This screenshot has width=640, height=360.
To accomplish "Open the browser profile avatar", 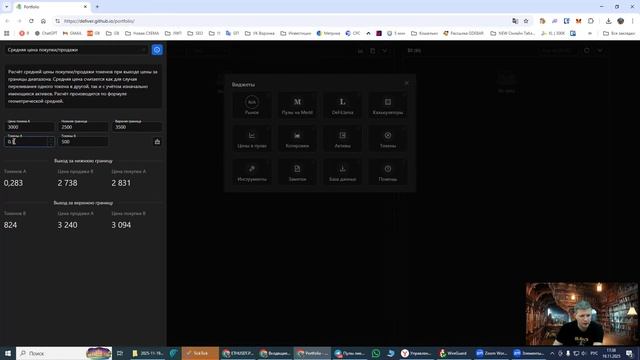I will [621, 21].
